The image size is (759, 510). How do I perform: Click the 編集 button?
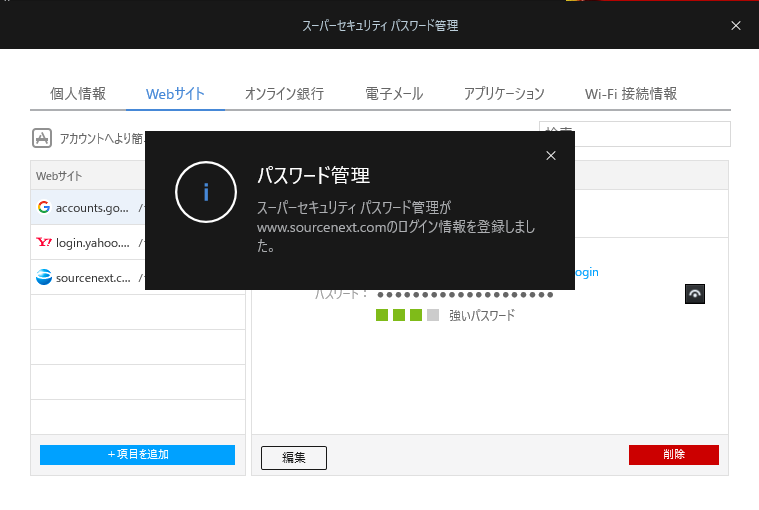pos(294,458)
